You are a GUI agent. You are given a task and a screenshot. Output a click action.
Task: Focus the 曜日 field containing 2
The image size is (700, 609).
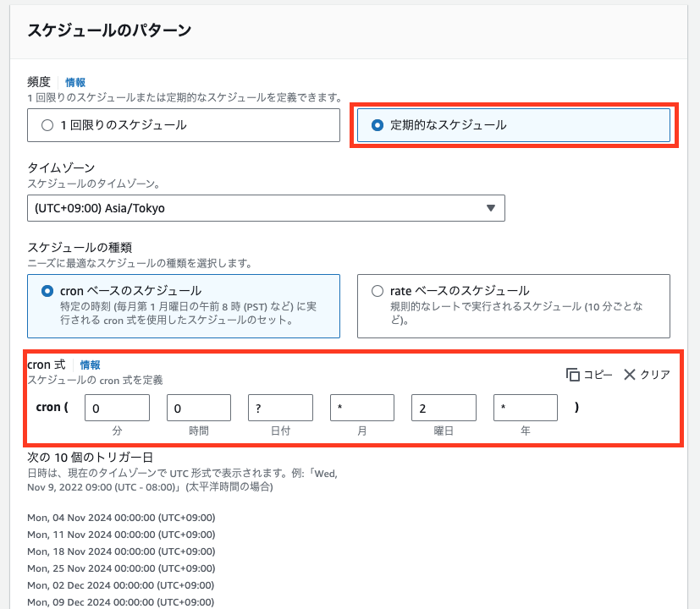point(444,408)
